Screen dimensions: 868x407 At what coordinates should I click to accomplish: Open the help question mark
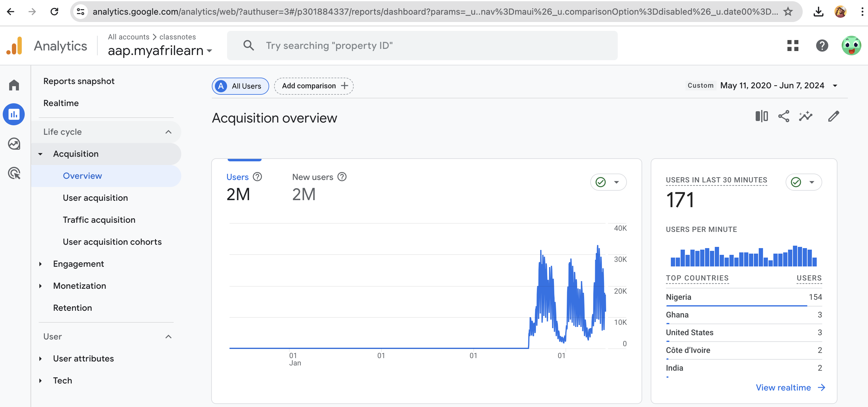822,46
